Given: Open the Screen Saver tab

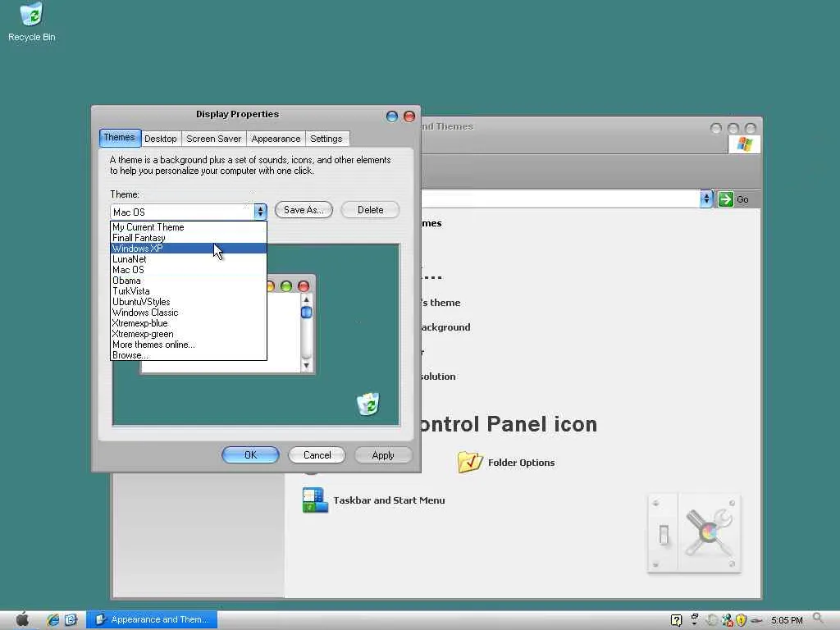Looking at the screenshot, I should 214,139.
